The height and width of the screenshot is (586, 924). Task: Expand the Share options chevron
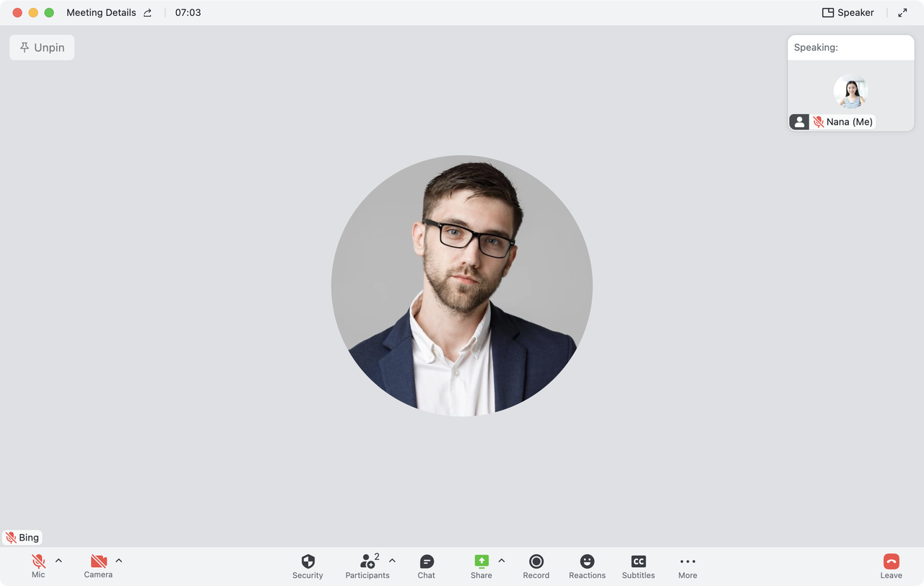pos(502,560)
